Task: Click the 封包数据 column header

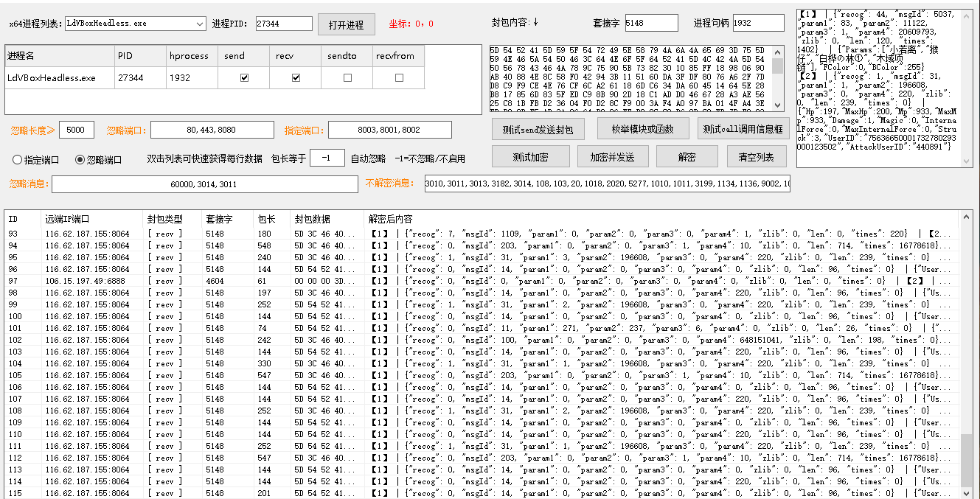Action: point(327,219)
